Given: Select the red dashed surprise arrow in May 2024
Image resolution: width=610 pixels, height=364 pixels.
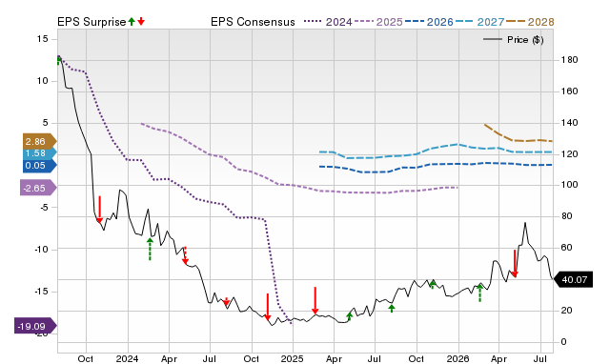Looking at the screenshot, I should [x=185, y=255].
